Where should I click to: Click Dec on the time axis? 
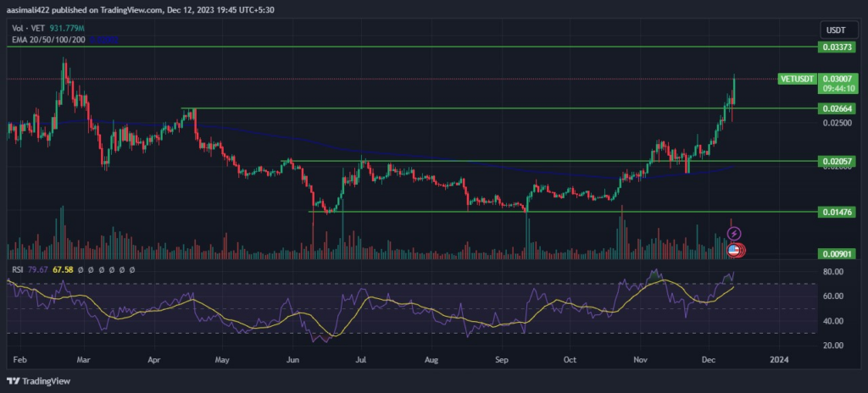tap(709, 359)
